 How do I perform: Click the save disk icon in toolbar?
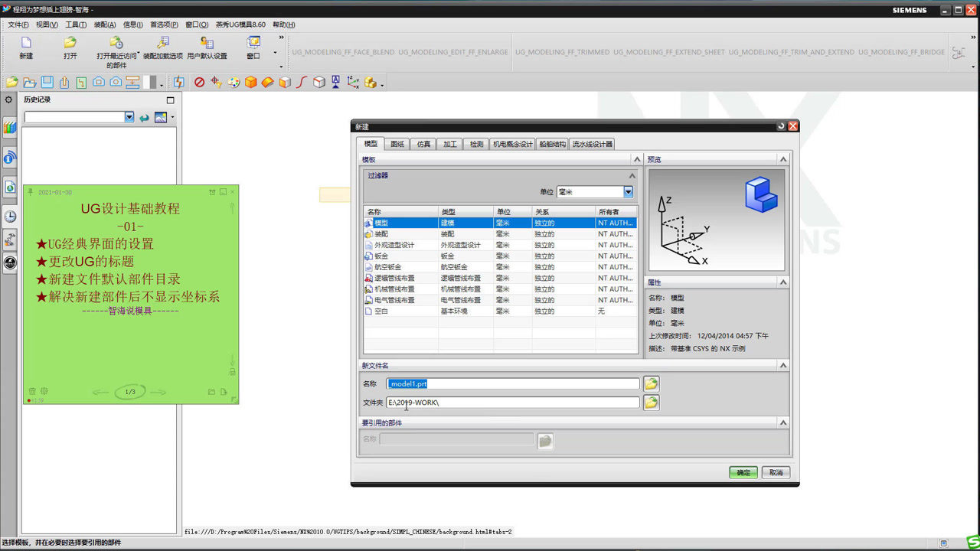point(47,82)
